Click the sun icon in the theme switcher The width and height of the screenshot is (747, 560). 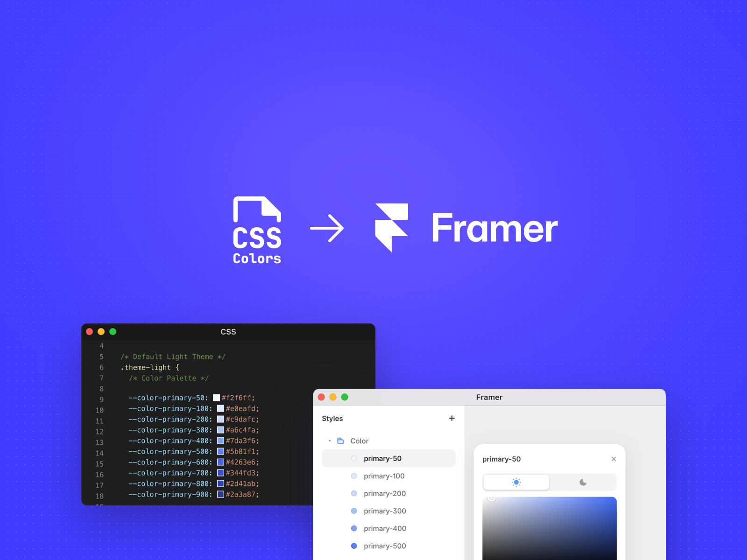click(x=516, y=482)
